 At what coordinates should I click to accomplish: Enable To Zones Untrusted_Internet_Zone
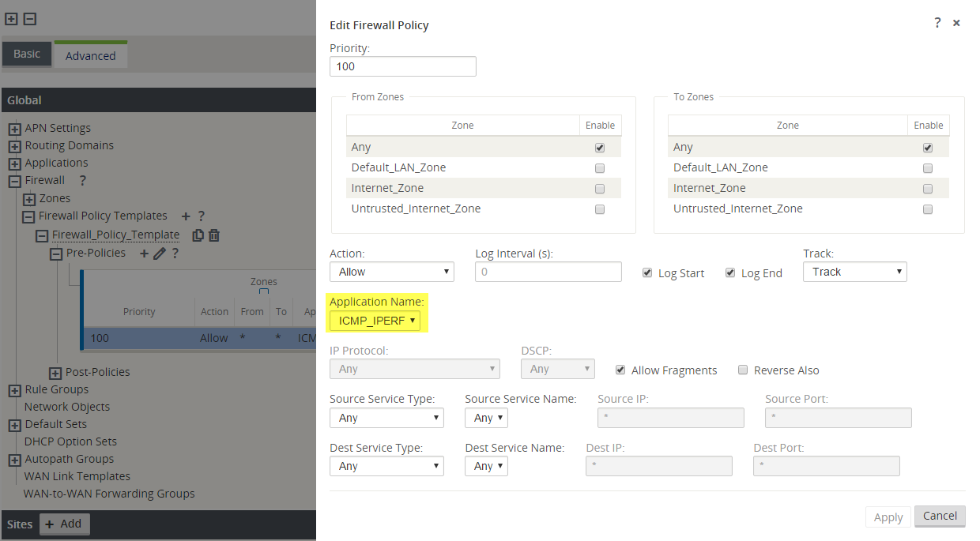(x=928, y=209)
